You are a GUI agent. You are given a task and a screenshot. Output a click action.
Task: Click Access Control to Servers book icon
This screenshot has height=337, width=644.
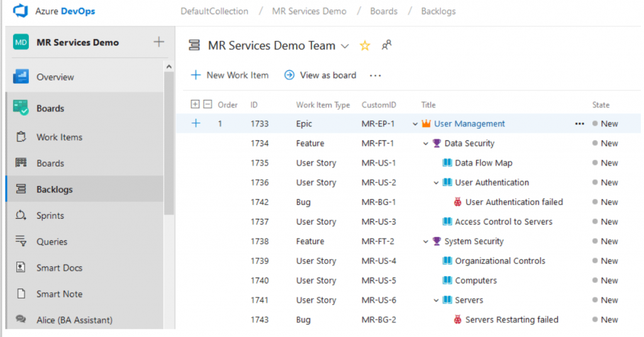(x=447, y=221)
